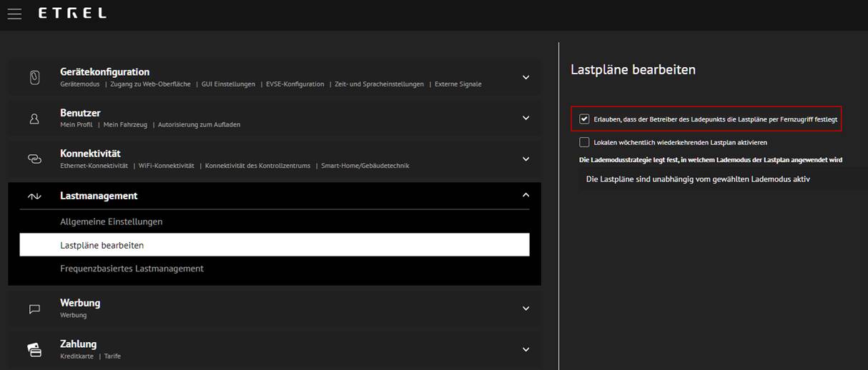Image resolution: width=868 pixels, height=370 pixels.
Task: Expand the Benutzer section chevron
Action: click(526, 118)
